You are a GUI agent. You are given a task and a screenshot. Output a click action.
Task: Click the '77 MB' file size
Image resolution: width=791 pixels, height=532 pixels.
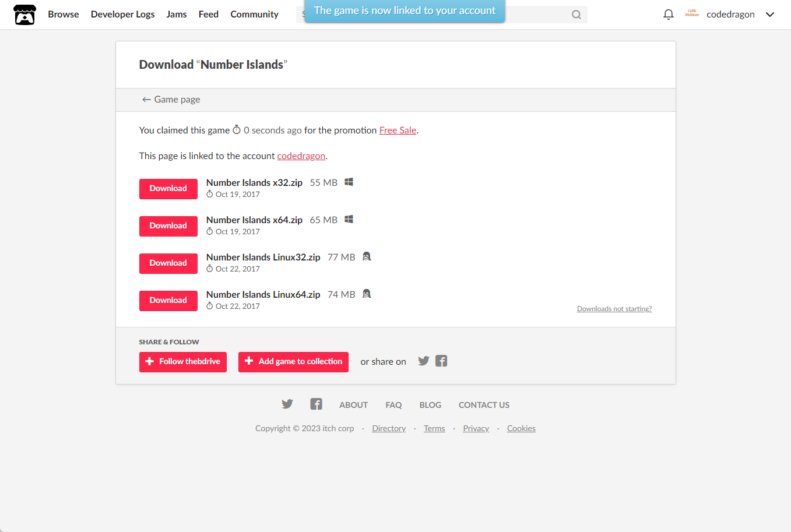(x=342, y=257)
